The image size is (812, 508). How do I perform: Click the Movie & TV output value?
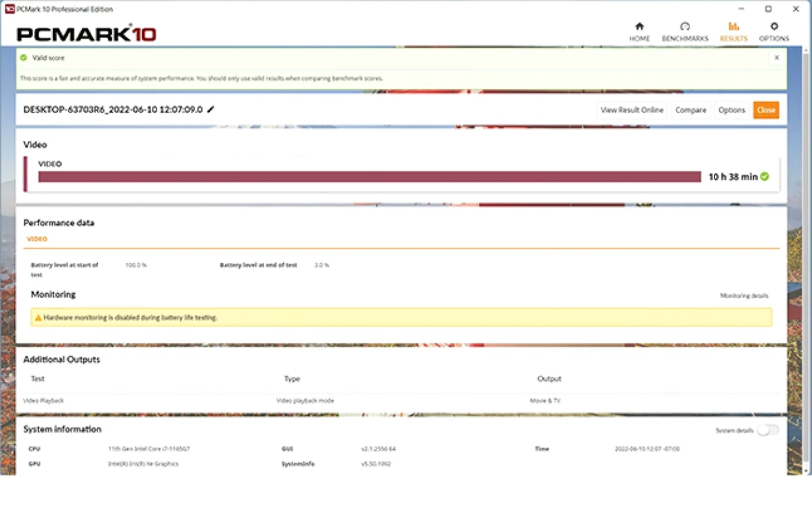(x=544, y=400)
